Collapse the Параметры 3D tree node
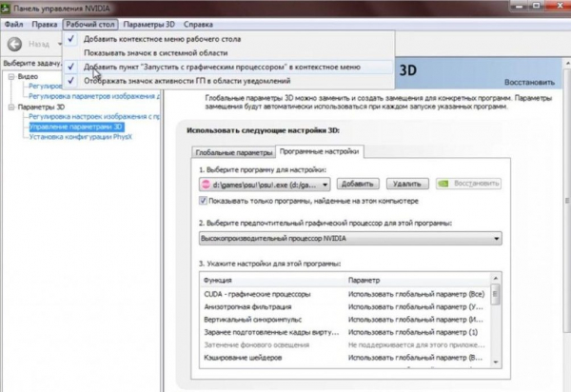The image size is (571, 392). (11, 107)
